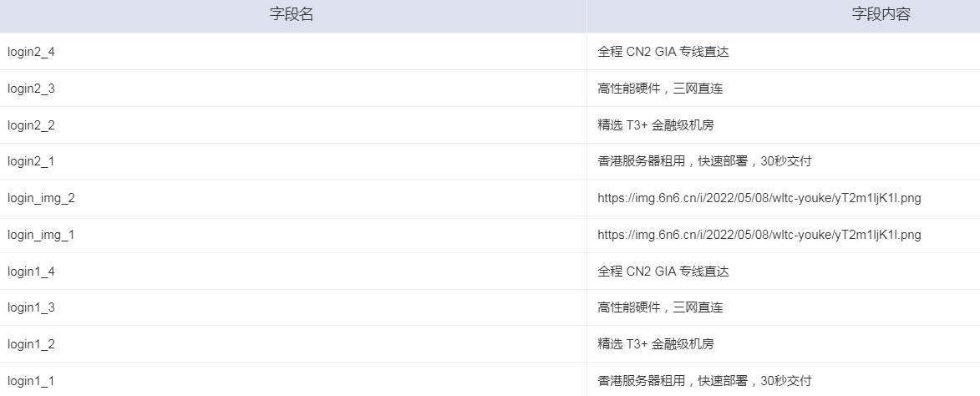
Task: Select the login2_4 field name cell
Action: (x=293, y=52)
